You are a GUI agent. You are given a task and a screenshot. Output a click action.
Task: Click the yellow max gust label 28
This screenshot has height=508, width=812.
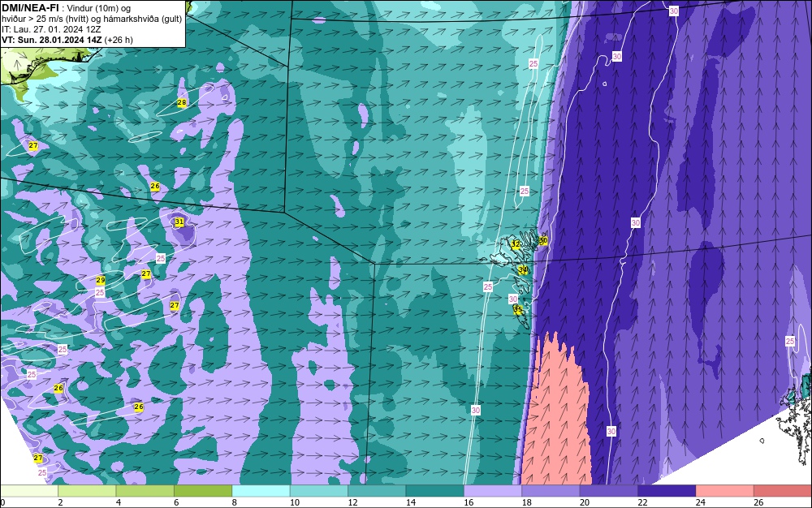point(182,102)
